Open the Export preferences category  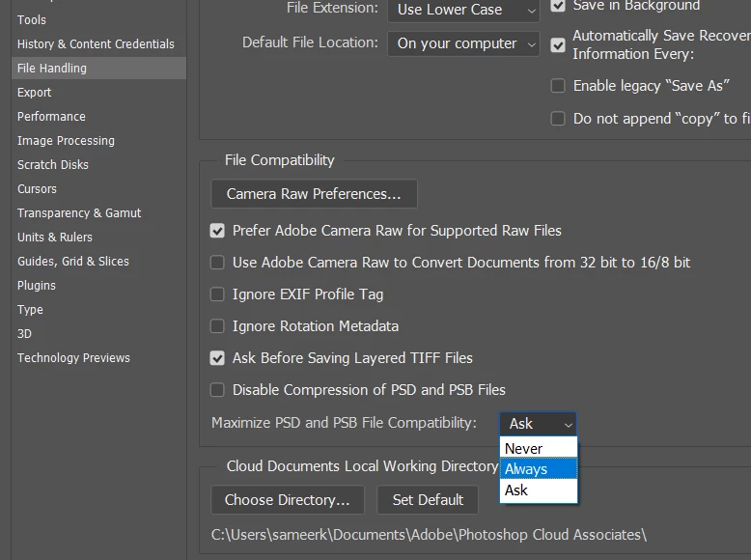(x=34, y=93)
